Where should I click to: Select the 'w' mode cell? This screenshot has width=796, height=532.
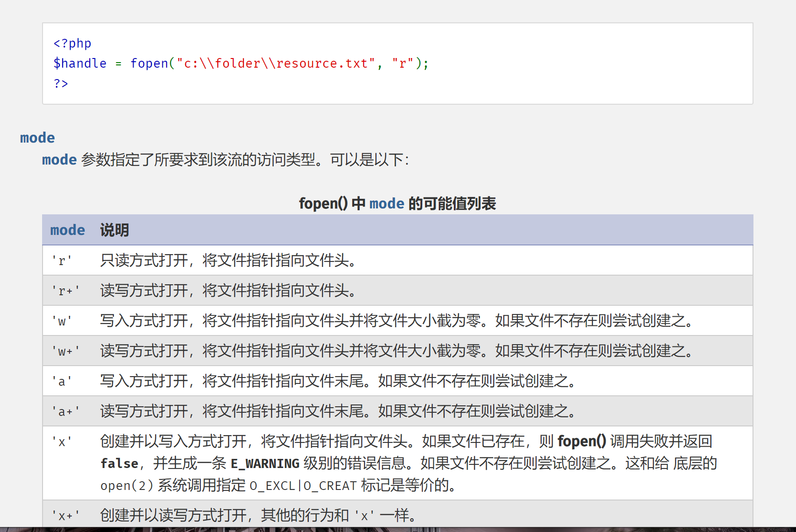click(x=62, y=321)
